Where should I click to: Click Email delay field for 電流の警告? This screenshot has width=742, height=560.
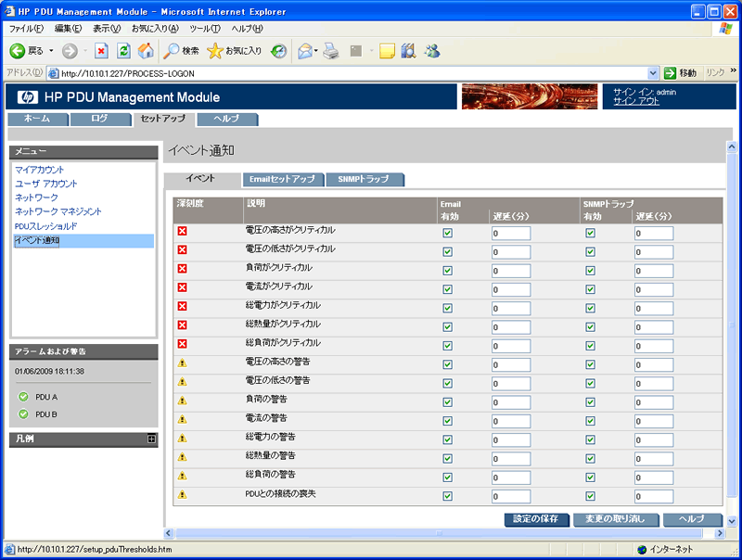[510, 421]
